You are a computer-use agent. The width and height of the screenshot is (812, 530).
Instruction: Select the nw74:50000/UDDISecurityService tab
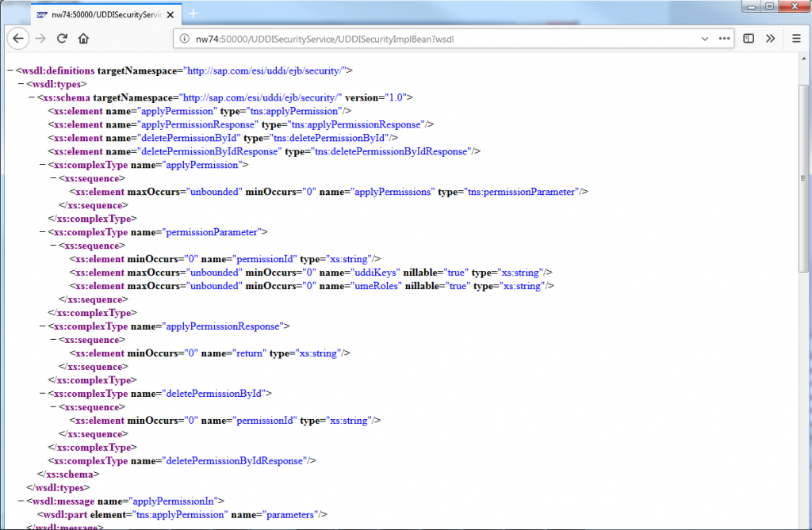coord(106,14)
